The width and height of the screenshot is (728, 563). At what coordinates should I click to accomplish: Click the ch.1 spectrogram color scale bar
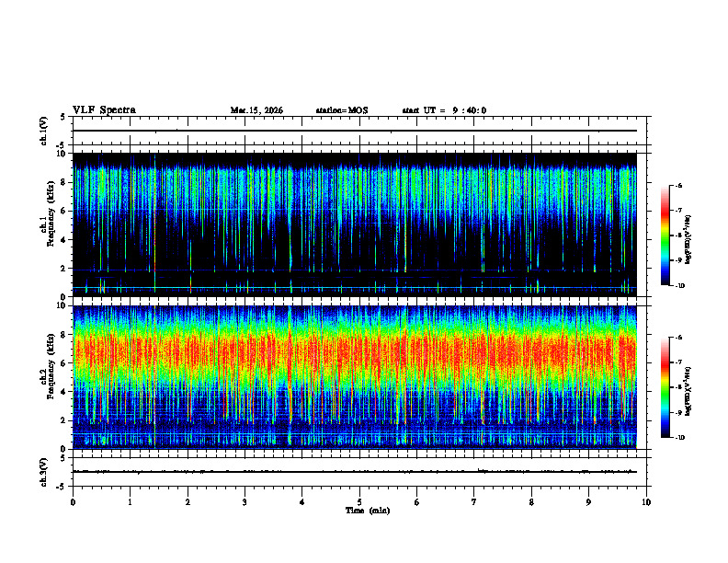pyautogui.click(x=665, y=236)
